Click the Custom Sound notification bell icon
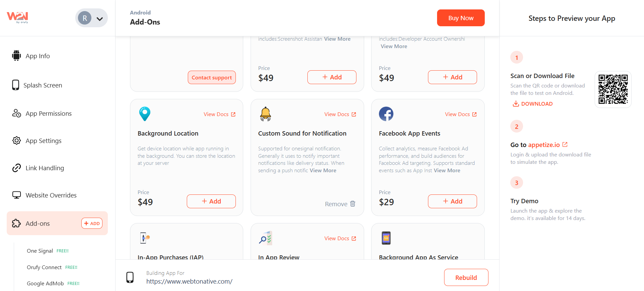644x291 pixels. (x=265, y=114)
